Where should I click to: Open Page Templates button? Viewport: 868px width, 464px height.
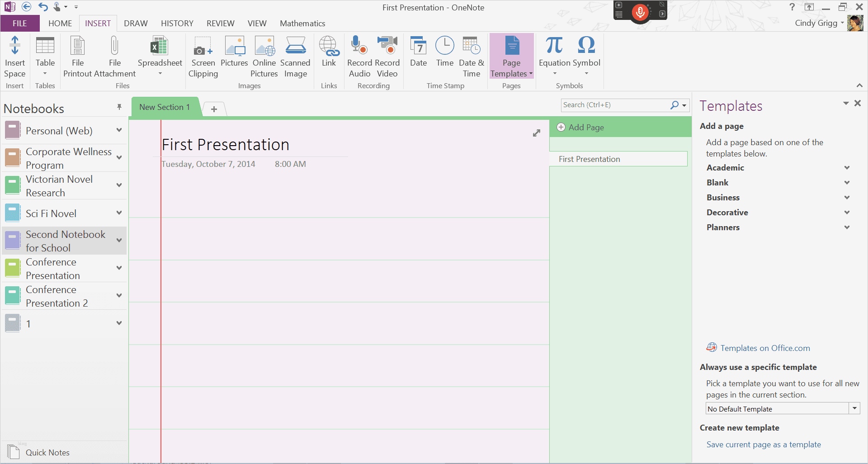(512, 57)
